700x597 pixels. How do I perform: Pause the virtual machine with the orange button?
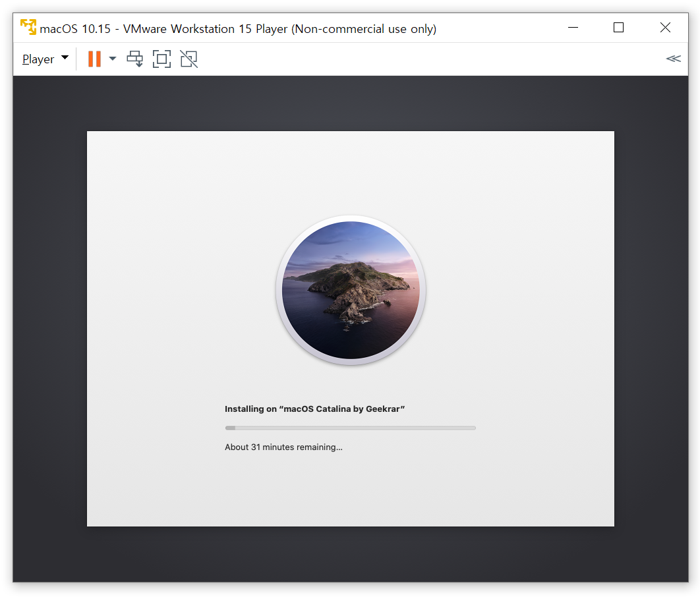point(94,59)
